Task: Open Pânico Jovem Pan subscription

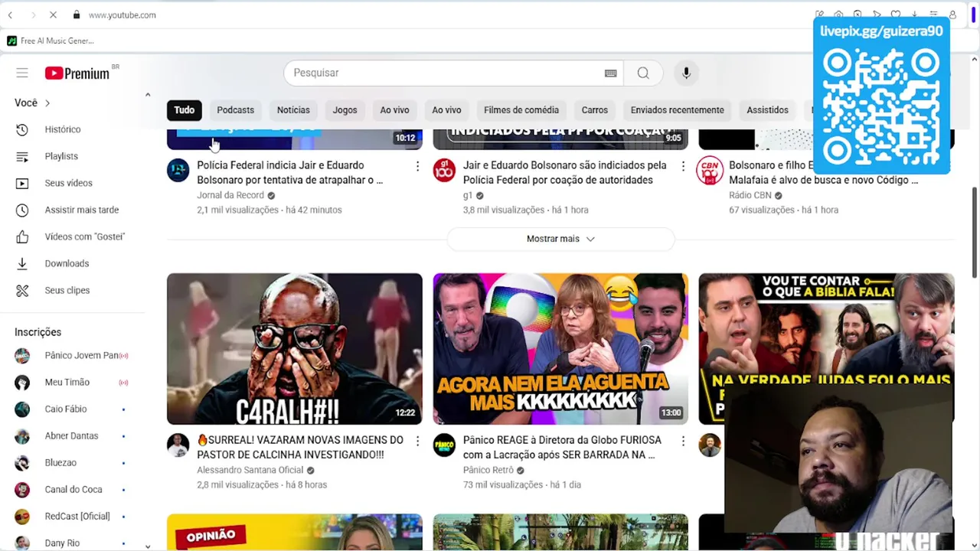Action: pos(73,355)
